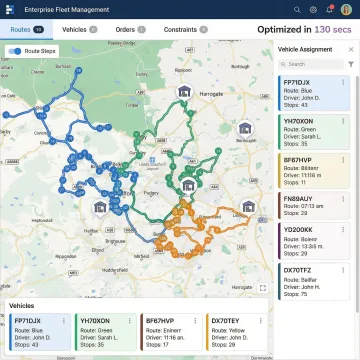
Task: Switch to the Vehicles tab
Action: pyautogui.click(x=79, y=30)
